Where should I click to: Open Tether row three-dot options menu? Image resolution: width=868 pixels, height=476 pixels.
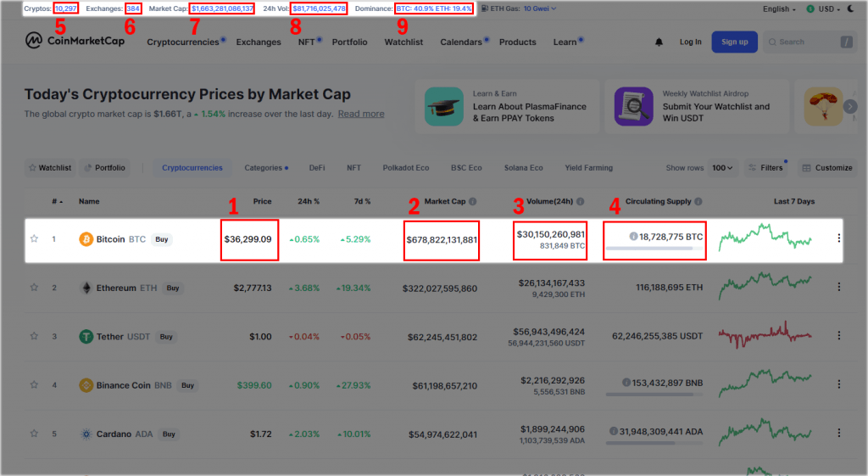pyautogui.click(x=838, y=336)
